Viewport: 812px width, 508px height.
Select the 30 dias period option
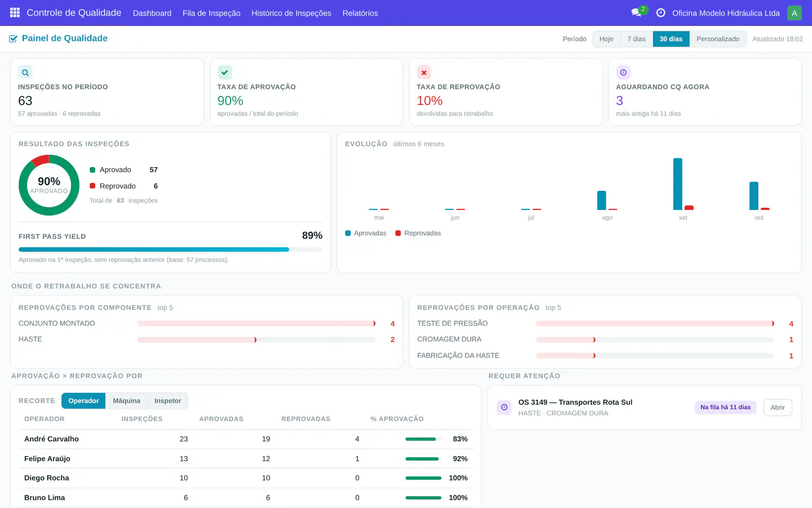tap(671, 39)
